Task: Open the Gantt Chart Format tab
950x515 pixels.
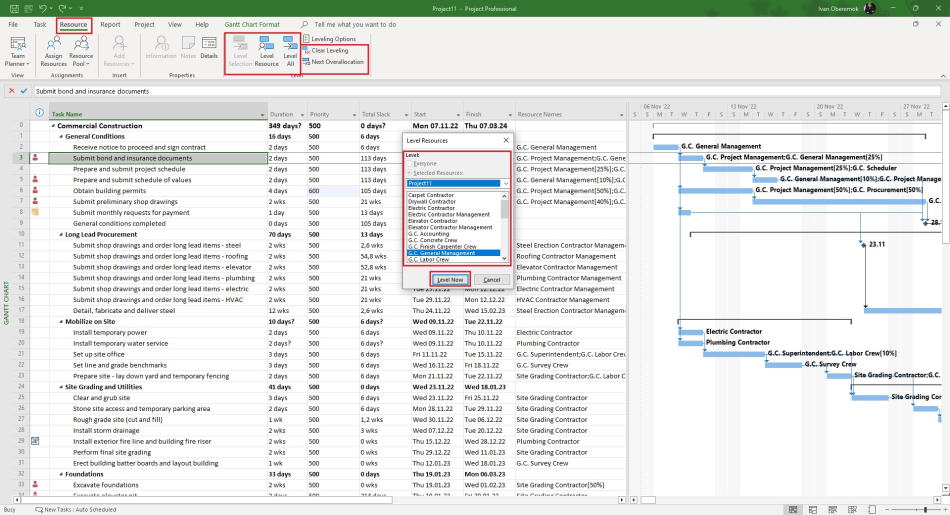Action: tap(252, 25)
